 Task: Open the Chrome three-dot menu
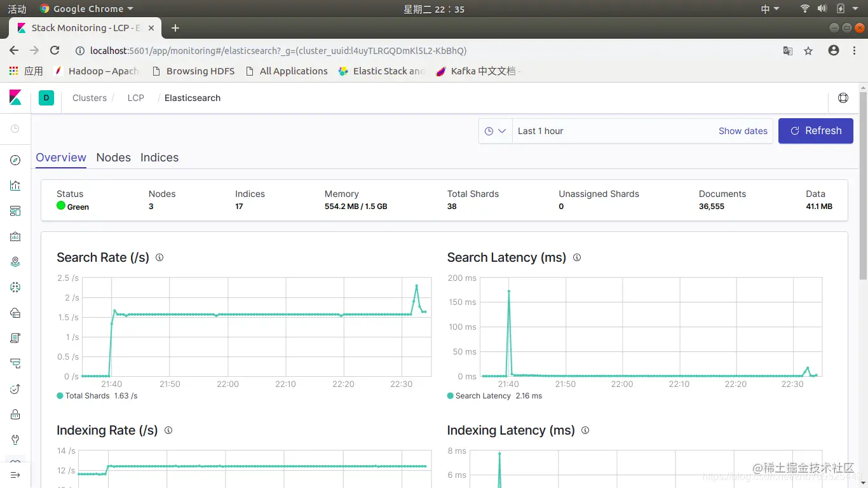click(854, 51)
